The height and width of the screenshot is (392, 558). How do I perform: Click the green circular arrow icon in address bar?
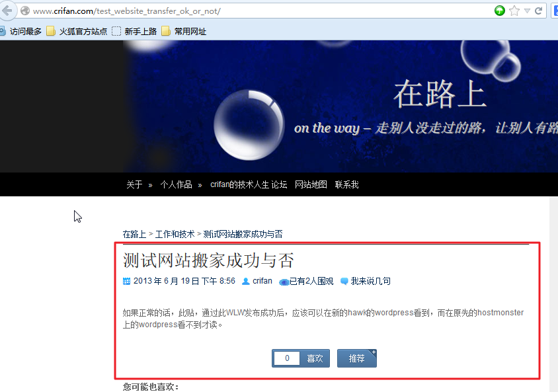pos(500,11)
